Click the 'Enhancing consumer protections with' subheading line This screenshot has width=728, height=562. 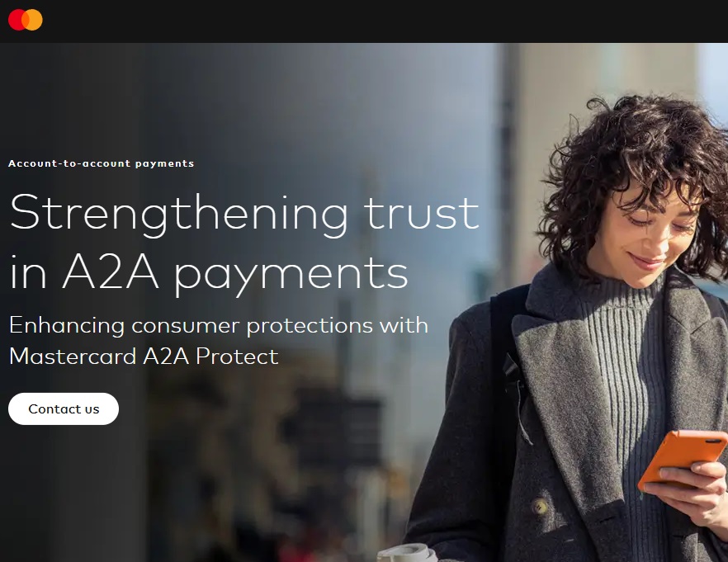218,325
